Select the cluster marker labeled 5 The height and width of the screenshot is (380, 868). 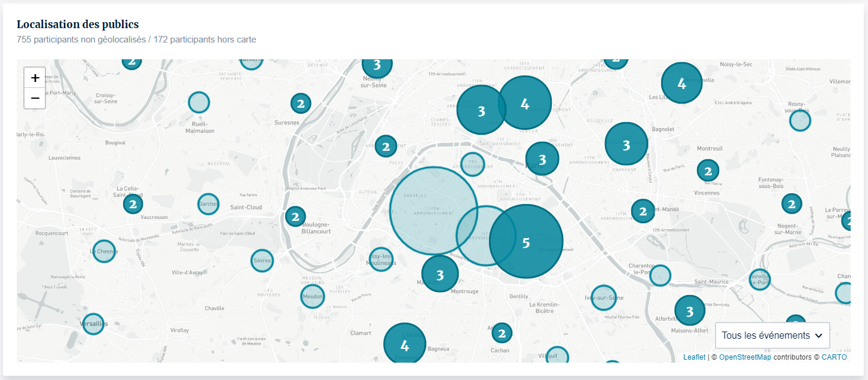click(526, 242)
